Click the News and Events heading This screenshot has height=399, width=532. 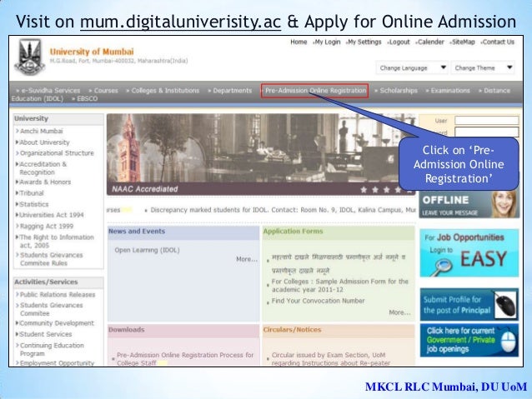[137, 232]
